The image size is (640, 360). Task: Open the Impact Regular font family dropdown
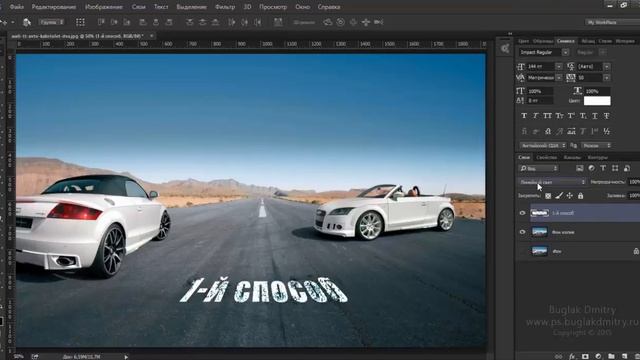coord(565,52)
